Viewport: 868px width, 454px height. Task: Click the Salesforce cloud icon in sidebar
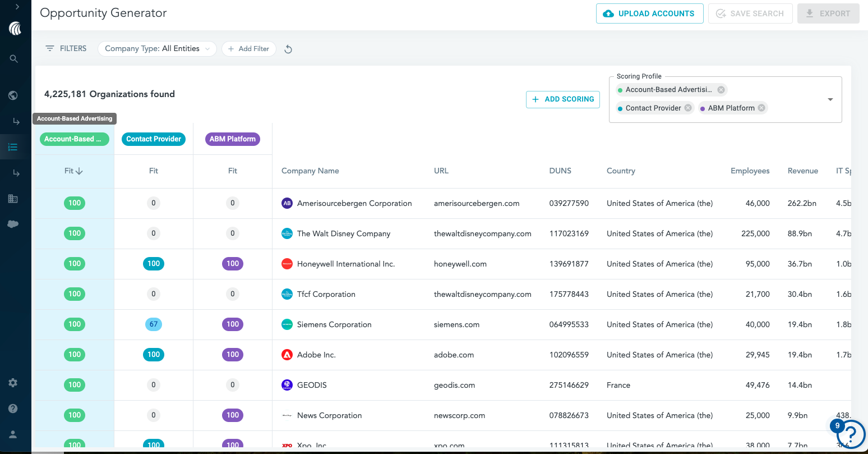point(13,224)
